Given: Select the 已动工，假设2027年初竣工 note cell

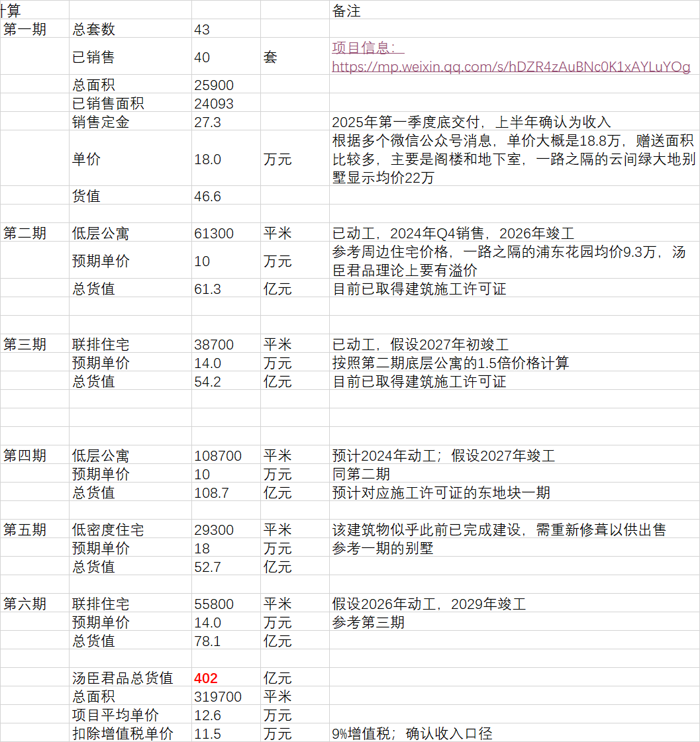Looking at the screenshot, I should pyautogui.click(x=515, y=344).
